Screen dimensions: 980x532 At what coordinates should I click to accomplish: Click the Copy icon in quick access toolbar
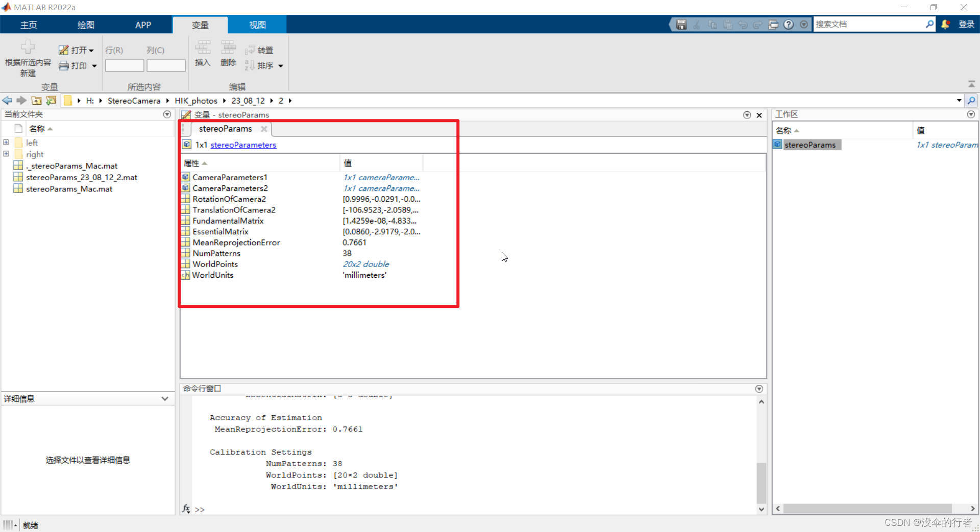coord(712,24)
